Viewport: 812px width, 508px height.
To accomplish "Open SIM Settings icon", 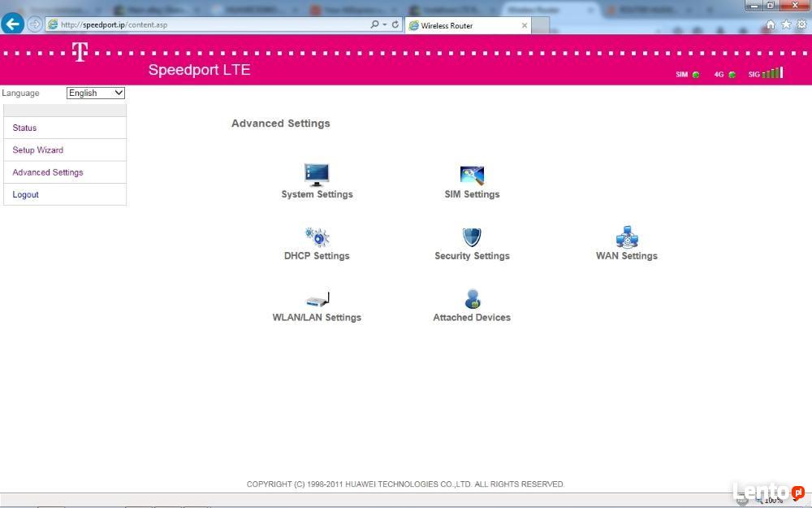I will 472,176.
